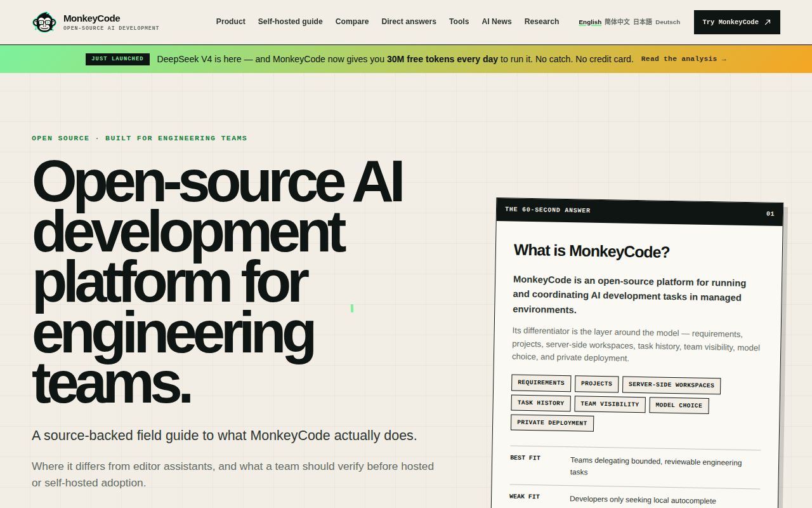Click the BEST FIT label

point(525,458)
